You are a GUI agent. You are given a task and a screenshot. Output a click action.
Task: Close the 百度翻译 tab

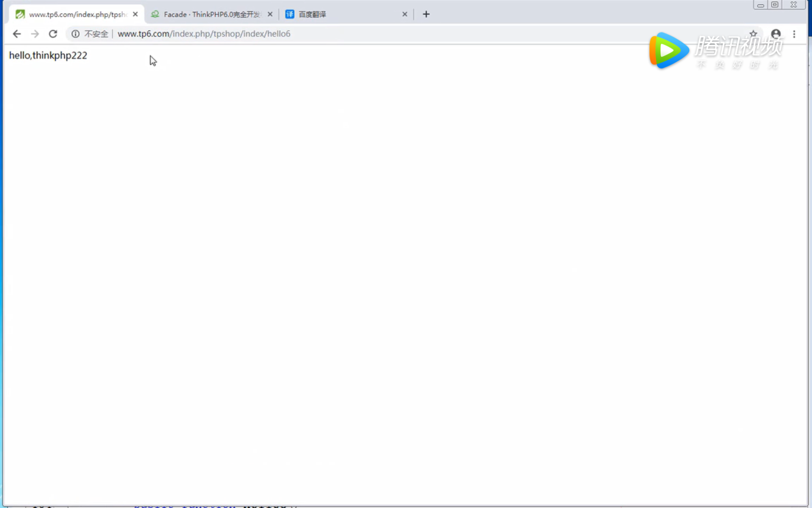(405, 15)
